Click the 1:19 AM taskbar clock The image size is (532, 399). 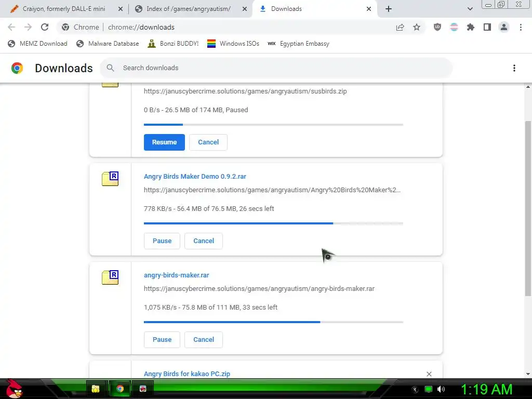(486, 389)
